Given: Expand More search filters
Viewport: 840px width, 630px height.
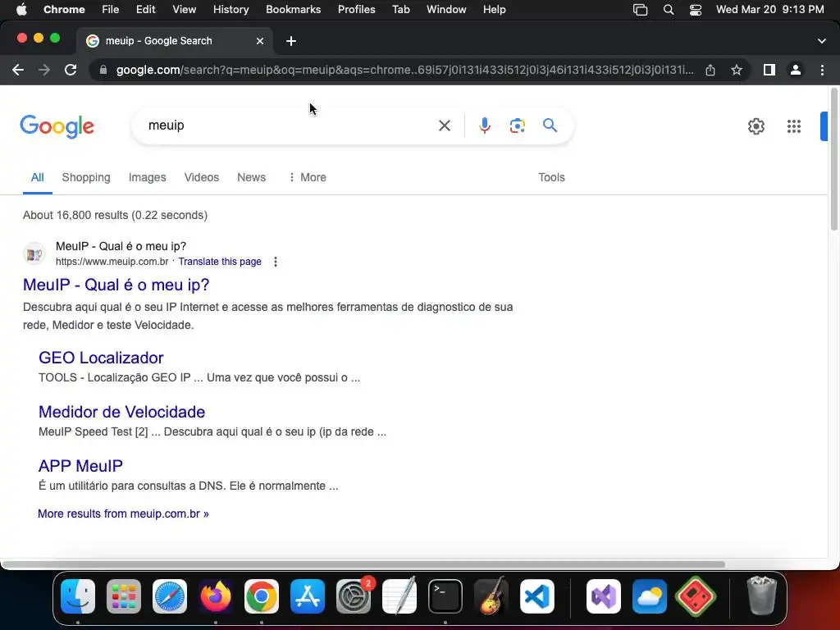Looking at the screenshot, I should click(308, 177).
